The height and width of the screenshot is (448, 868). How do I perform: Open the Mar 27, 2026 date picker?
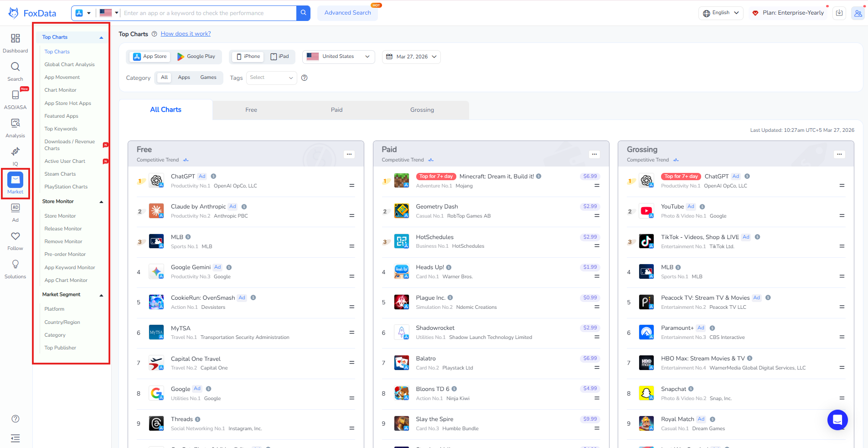[x=411, y=57]
